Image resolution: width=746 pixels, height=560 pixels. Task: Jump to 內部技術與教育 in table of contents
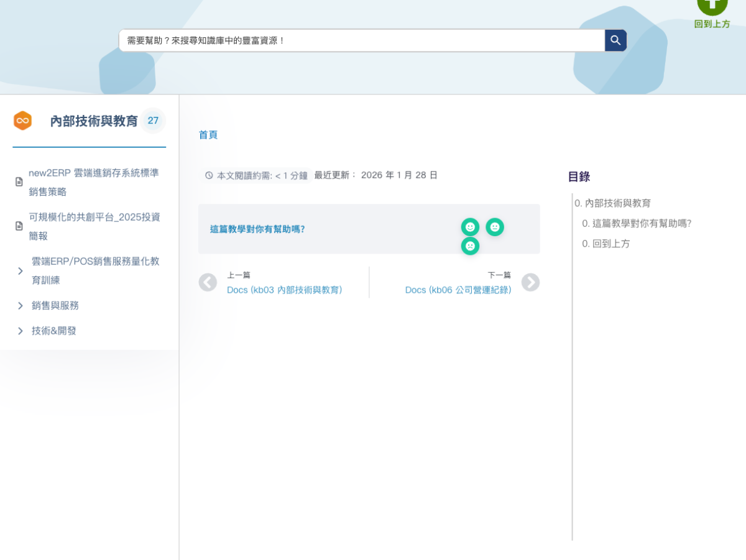[617, 203]
